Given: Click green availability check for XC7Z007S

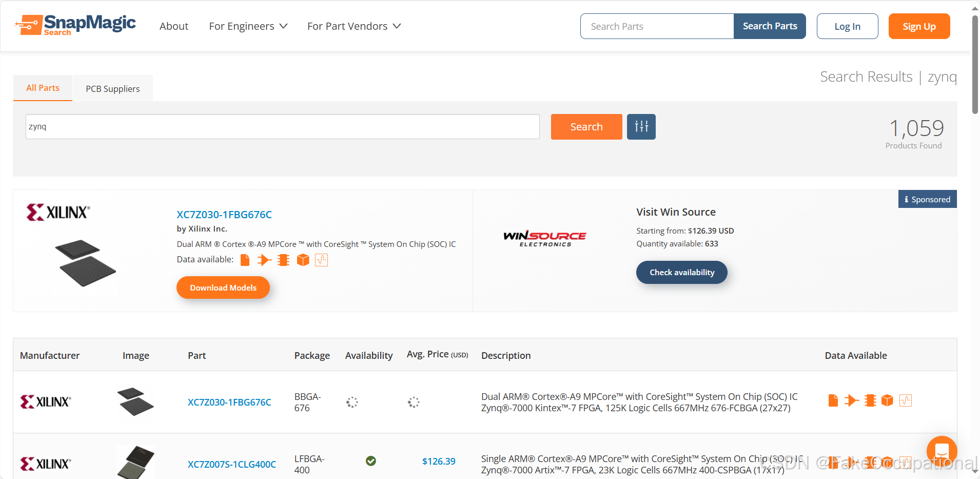Looking at the screenshot, I should click(x=371, y=461).
